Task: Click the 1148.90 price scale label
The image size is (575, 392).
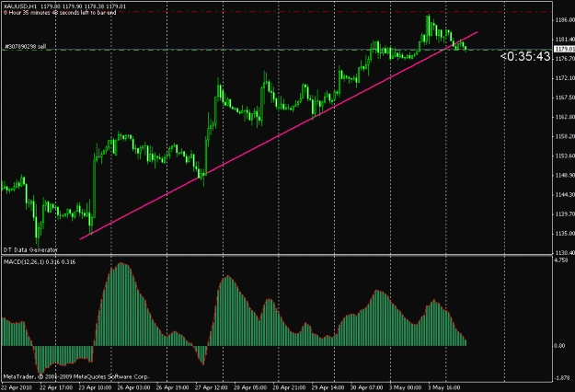Action: [x=564, y=175]
